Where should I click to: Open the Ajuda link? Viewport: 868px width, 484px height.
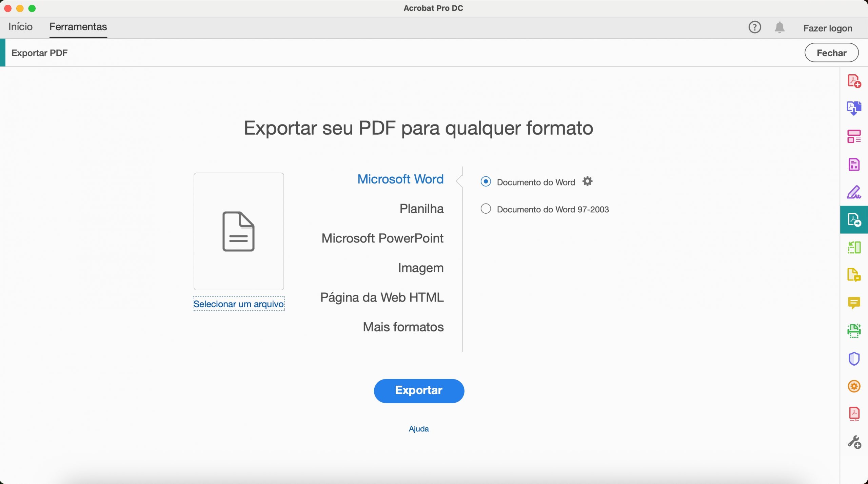point(419,429)
